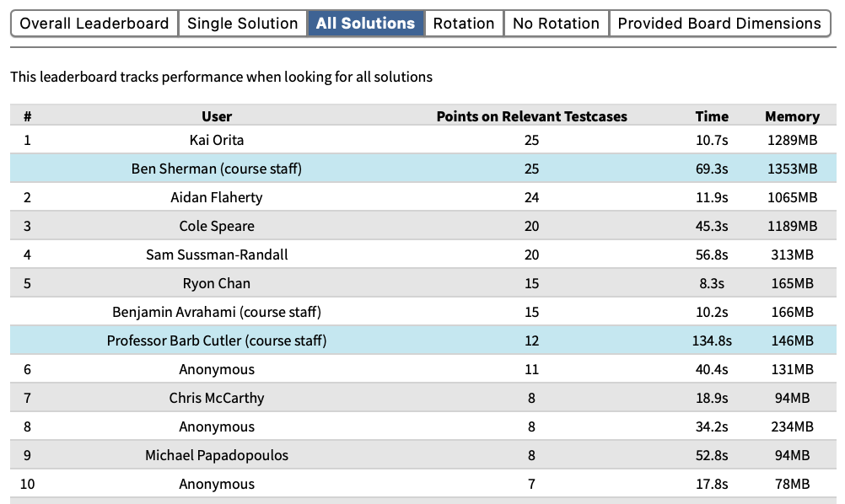
Task: Click the Aidan Flaherty user name
Action: pos(217,197)
